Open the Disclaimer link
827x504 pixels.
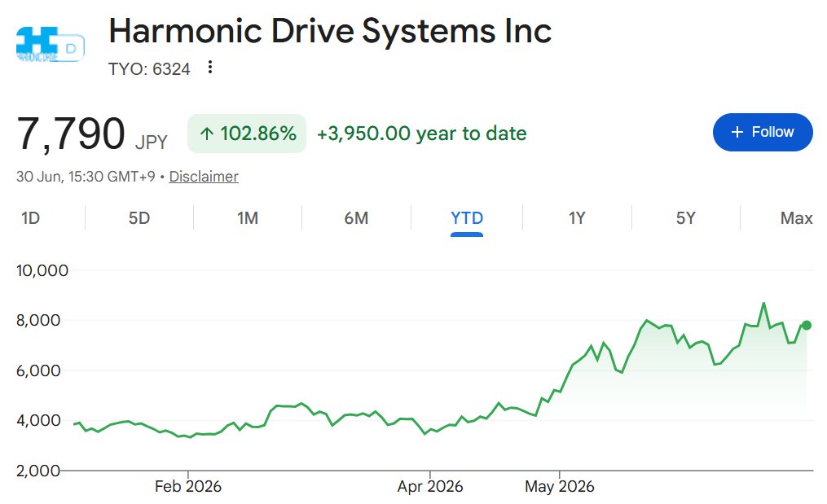204,177
